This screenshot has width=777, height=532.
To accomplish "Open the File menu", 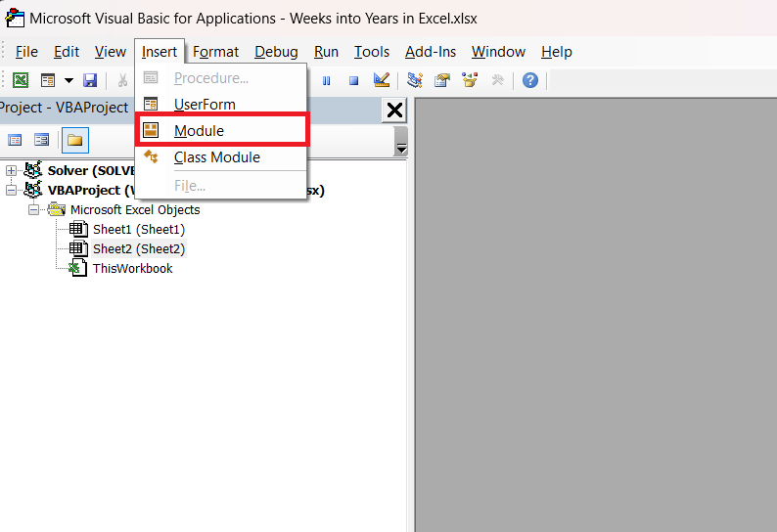I will coord(26,52).
